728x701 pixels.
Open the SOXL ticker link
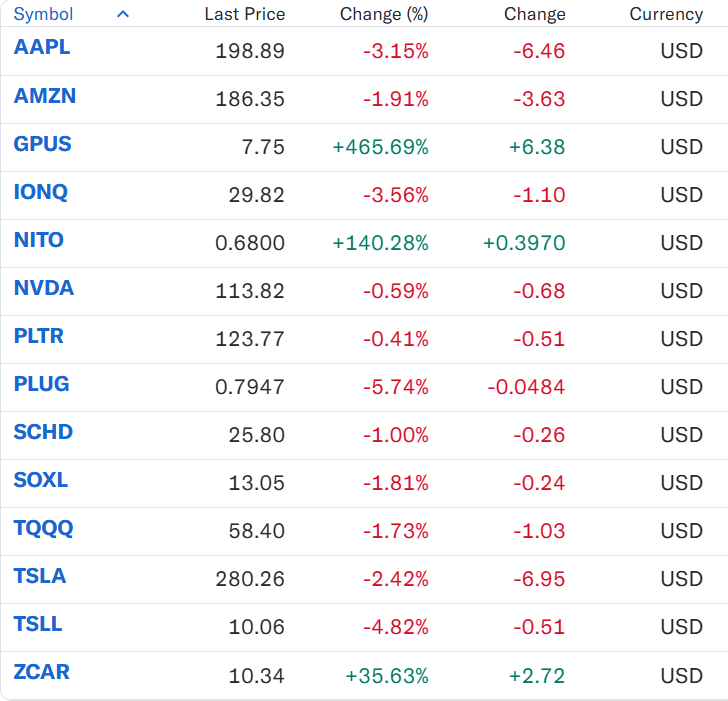41,480
